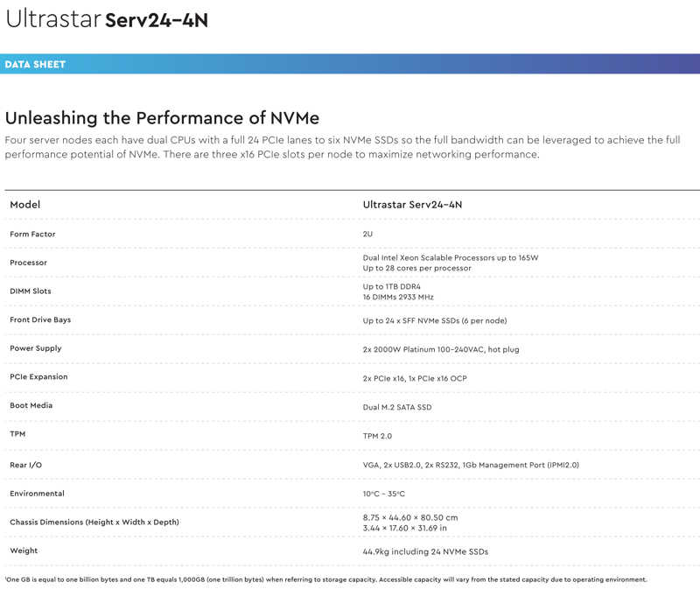Click the DATA SHEET banner label

[x=35, y=64]
